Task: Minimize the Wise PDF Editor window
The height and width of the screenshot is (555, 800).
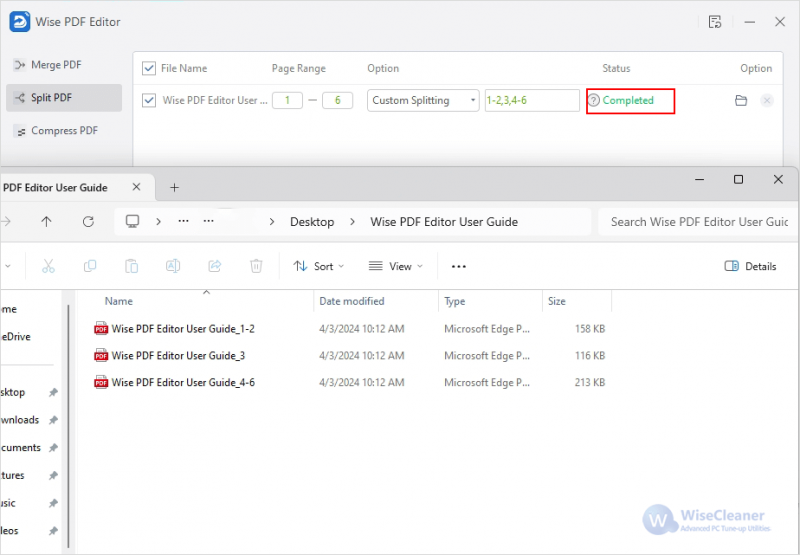Action: click(x=749, y=22)
